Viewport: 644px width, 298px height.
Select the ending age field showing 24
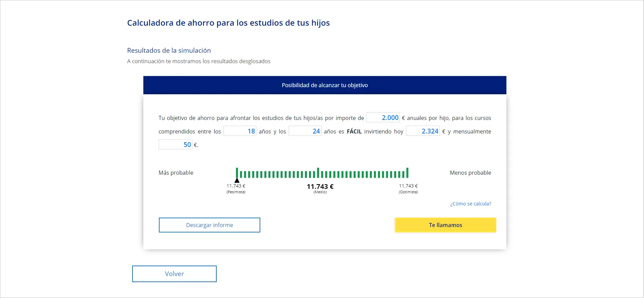[x=305, y=131]
